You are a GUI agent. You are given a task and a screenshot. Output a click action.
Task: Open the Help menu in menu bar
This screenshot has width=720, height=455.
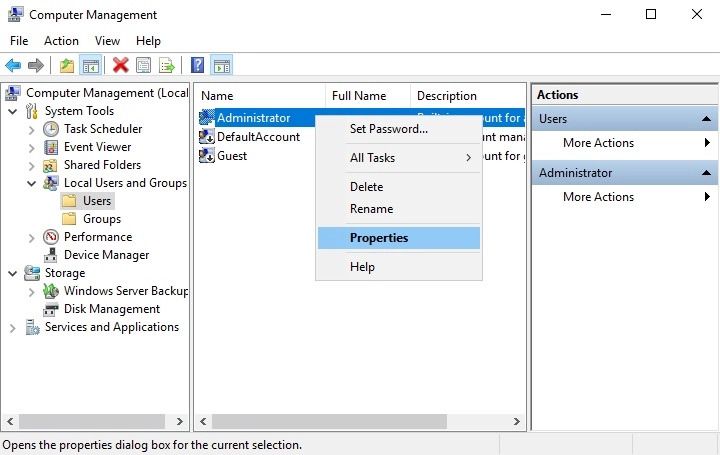[x=148, y=41]
